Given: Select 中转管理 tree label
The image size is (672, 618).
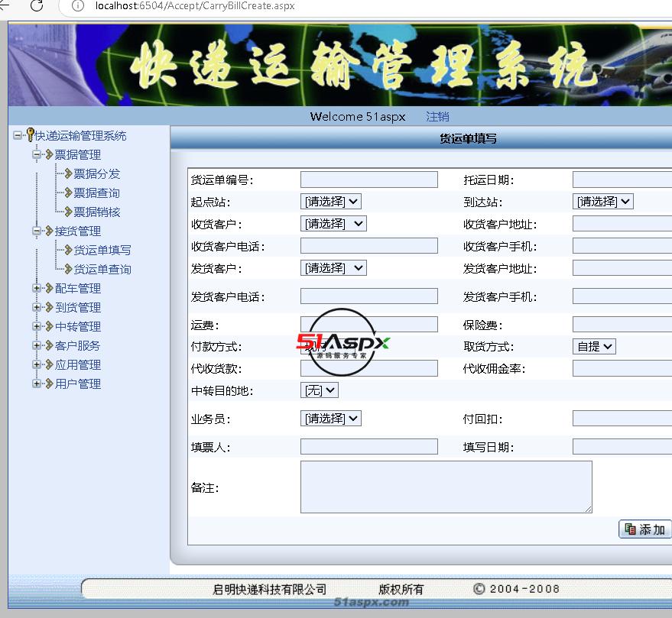Looking at the screenshot, I should [78, 327].
